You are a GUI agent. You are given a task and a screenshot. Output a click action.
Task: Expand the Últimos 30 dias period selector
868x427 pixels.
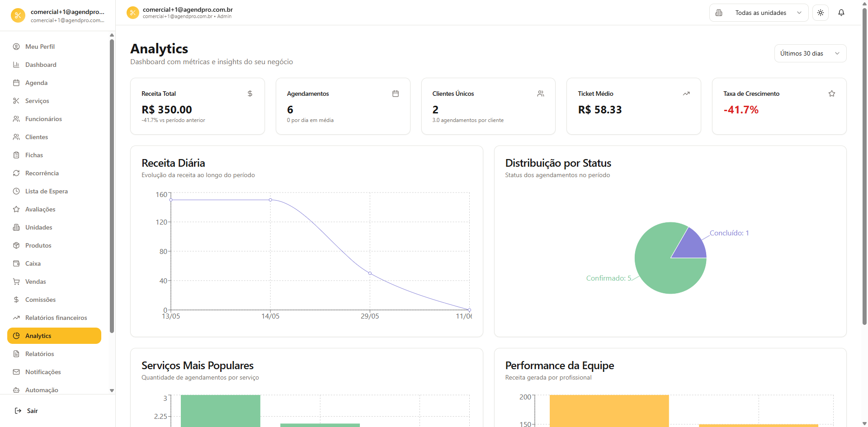pos(810,53)
